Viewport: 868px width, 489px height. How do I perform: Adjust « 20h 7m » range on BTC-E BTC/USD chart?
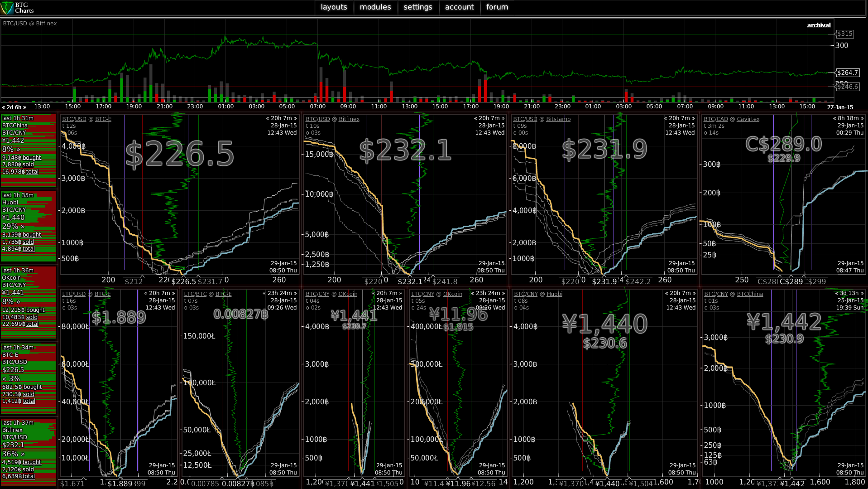tap(281, 118)
